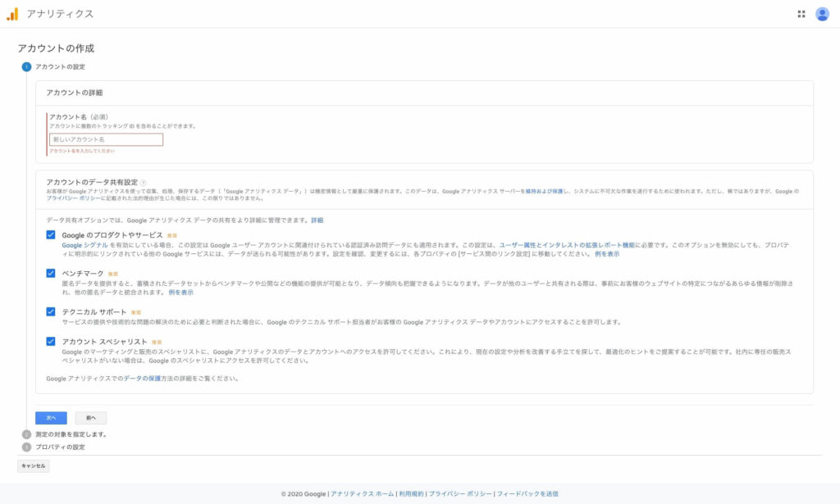Screen dimensions: 840x504
Task: Click the step 1 circle アカウントの設定
Action: (x=26, y=66)
